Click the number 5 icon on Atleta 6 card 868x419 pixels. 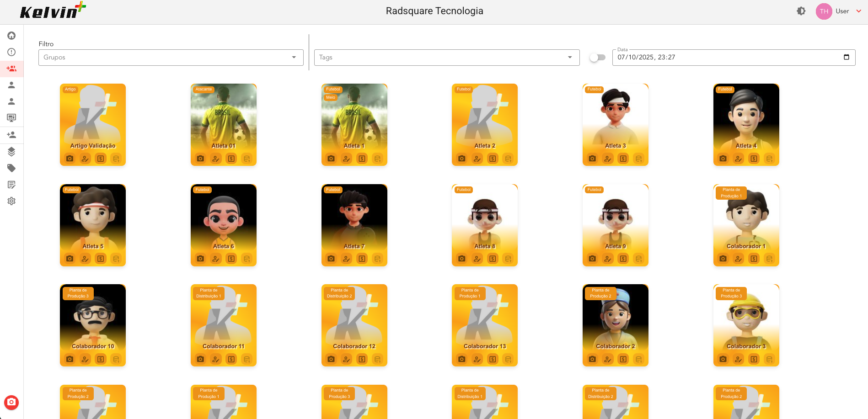tap(231, 259)
